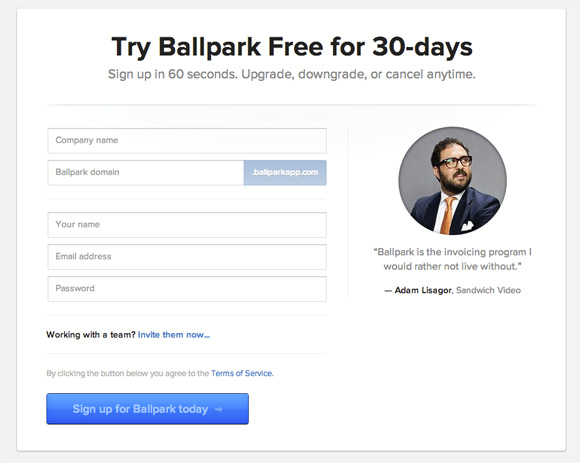Image resolution: width=580 pixels, height=463 pixels.
Task: Click the Sign up in 60 seconds subtitle
Action: (291, 74)
